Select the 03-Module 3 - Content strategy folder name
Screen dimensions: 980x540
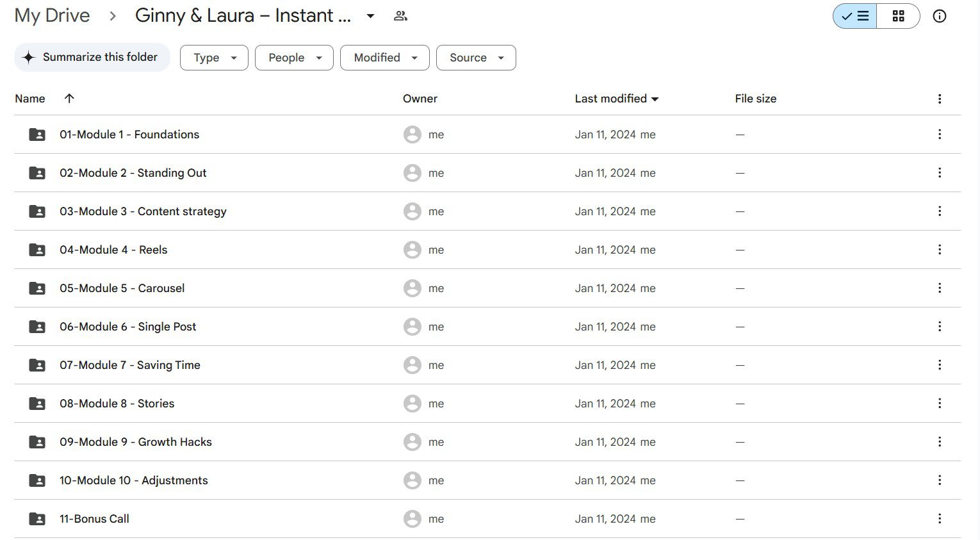143,211
